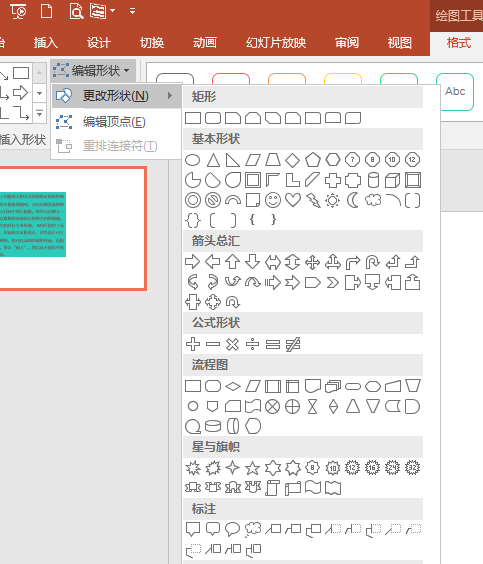Pick the lightning bolt shape

313,200
